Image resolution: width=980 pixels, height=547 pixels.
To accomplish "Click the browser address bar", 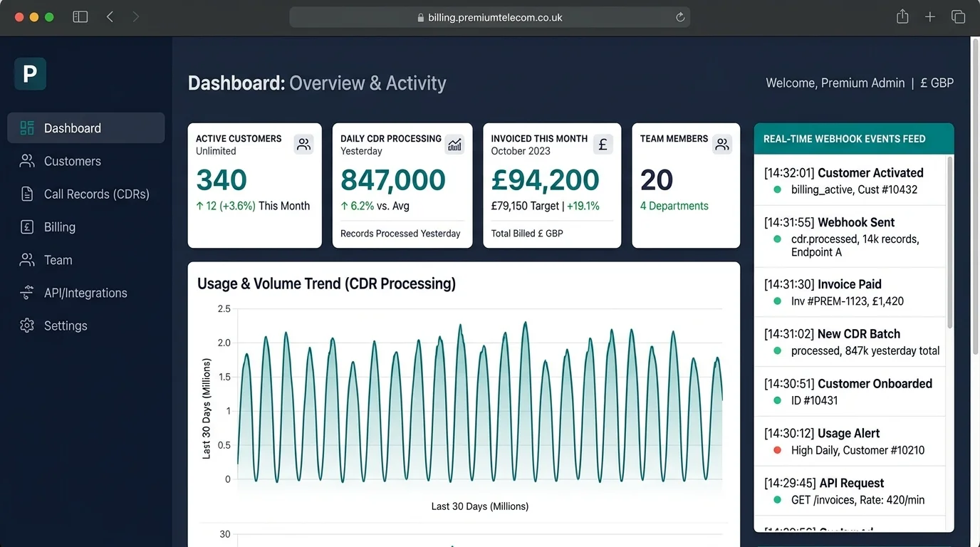I will (489, 17).
